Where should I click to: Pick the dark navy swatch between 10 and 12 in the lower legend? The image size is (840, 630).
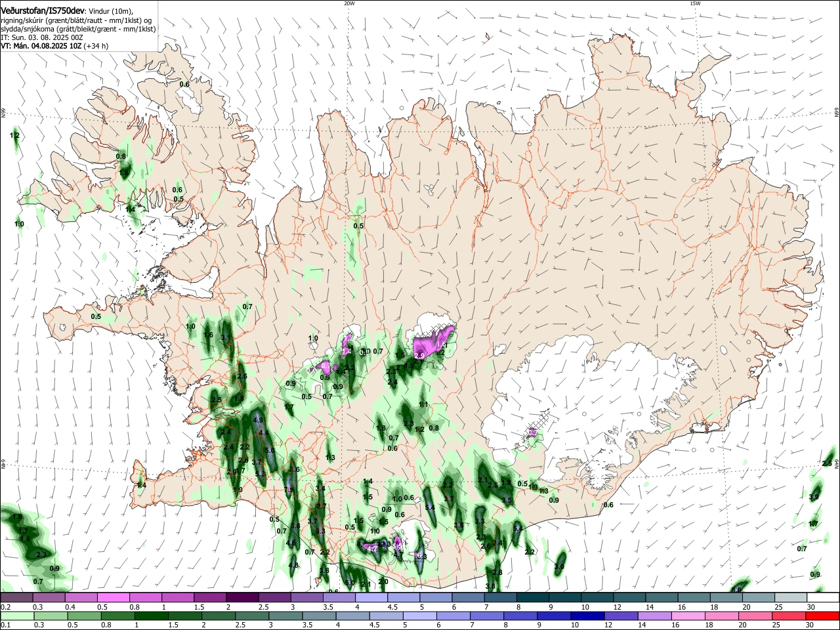pos(586,616)
